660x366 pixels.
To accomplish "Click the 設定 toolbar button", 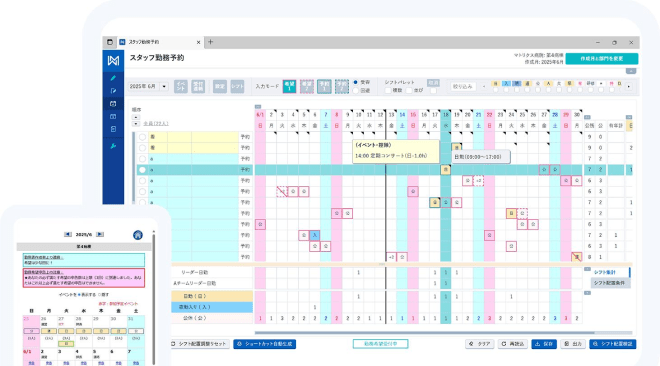I will [220, 86].
